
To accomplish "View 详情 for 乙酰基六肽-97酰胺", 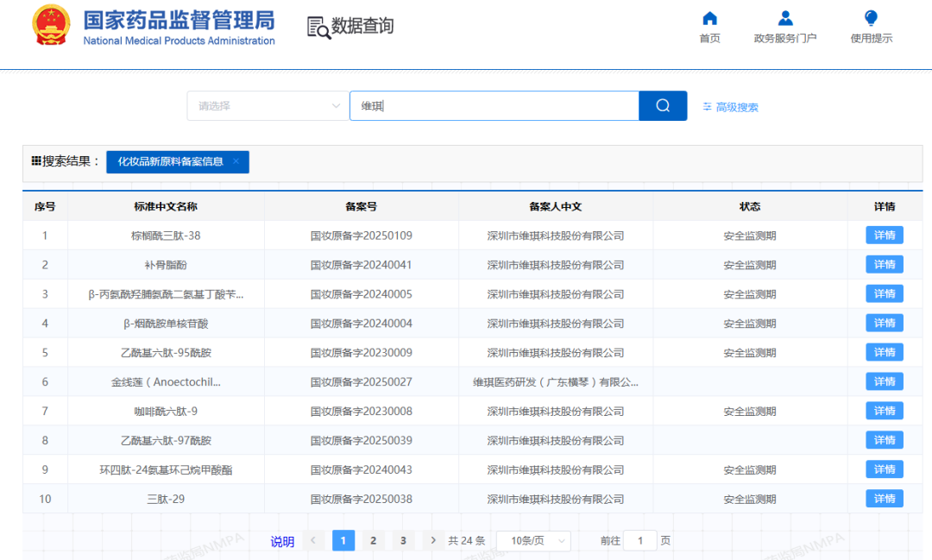I will (x=885, y=441).
